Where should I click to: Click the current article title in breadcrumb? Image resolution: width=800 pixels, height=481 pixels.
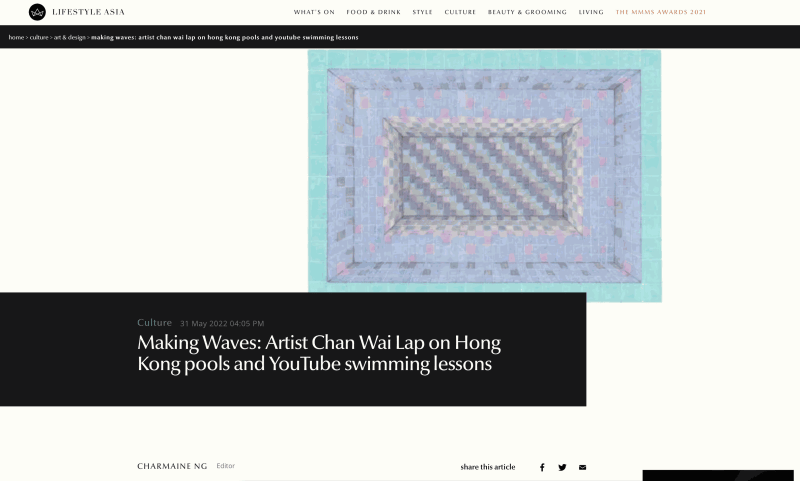pos(224,37)
